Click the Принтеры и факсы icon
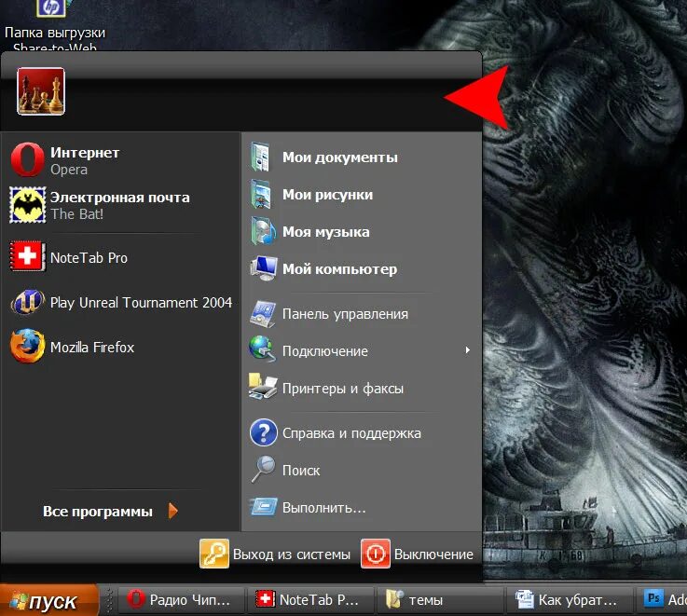 click(263, 387)
